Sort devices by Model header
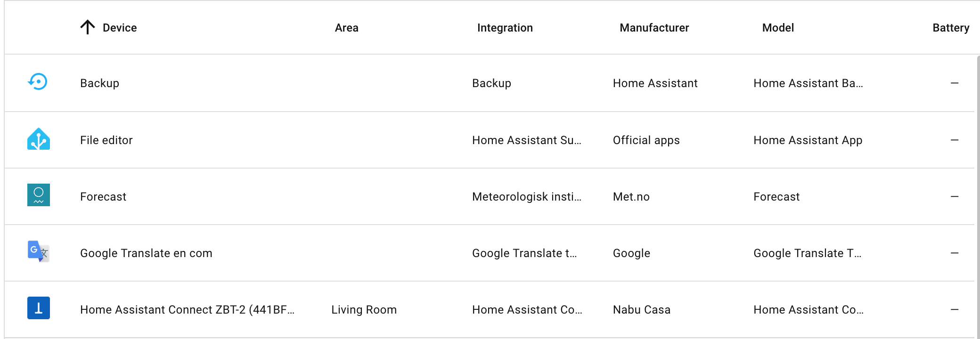This screenshot has width=980, height=339. [x=778, y=28]
